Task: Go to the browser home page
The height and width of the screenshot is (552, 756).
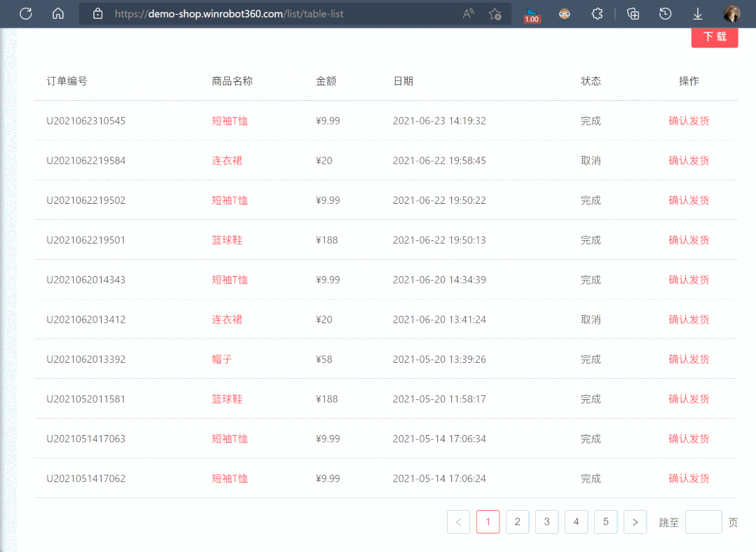Action: [x=58, y=13]
